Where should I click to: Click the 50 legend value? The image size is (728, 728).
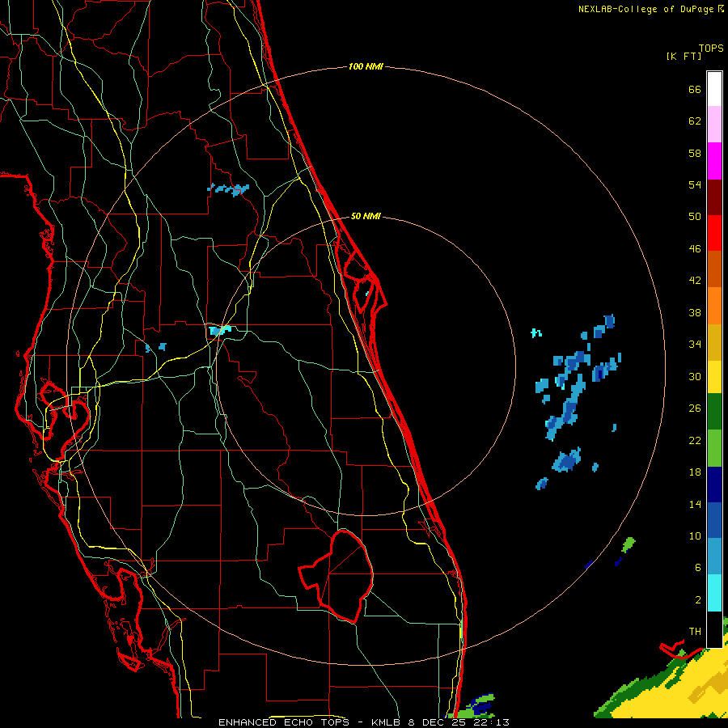tap(695, 217)
